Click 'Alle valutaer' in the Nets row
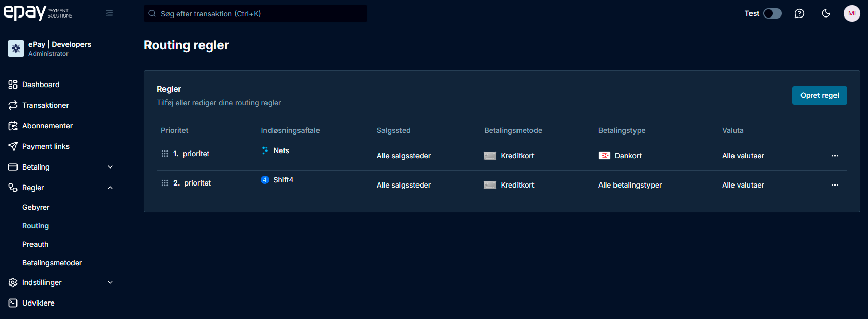868x319 pixels. tap(743, 156)
